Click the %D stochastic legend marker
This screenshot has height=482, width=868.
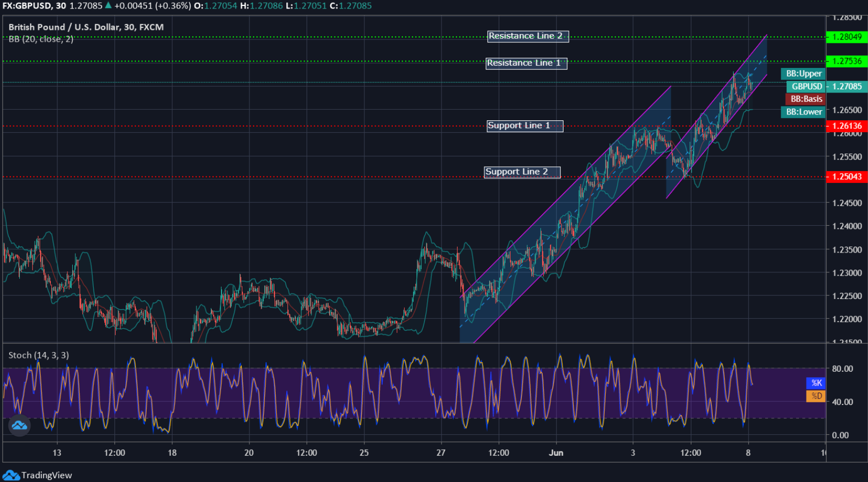click(816, 396)
